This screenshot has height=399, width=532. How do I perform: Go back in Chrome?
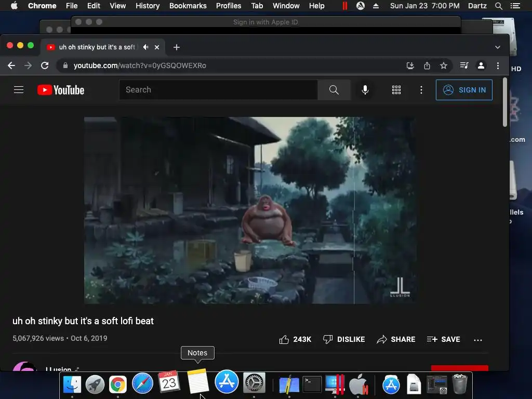(11, 65)
